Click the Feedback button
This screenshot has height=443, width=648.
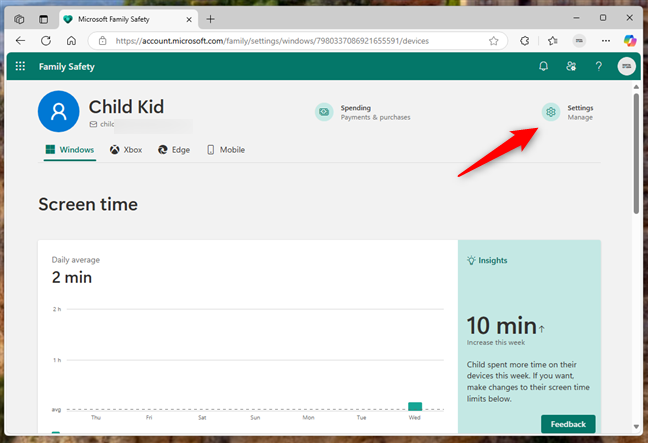coord(567,424)
